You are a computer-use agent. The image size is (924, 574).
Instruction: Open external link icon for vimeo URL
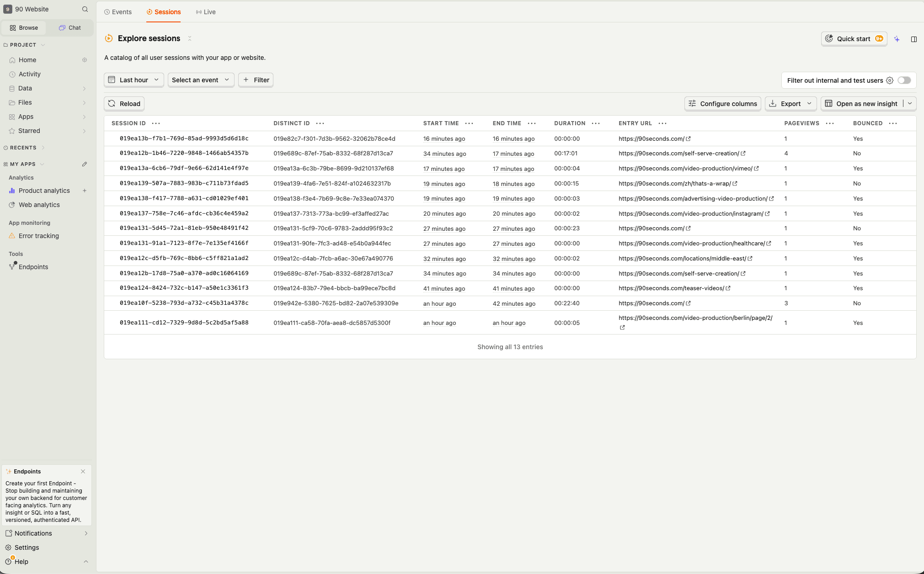coord(756,169)
